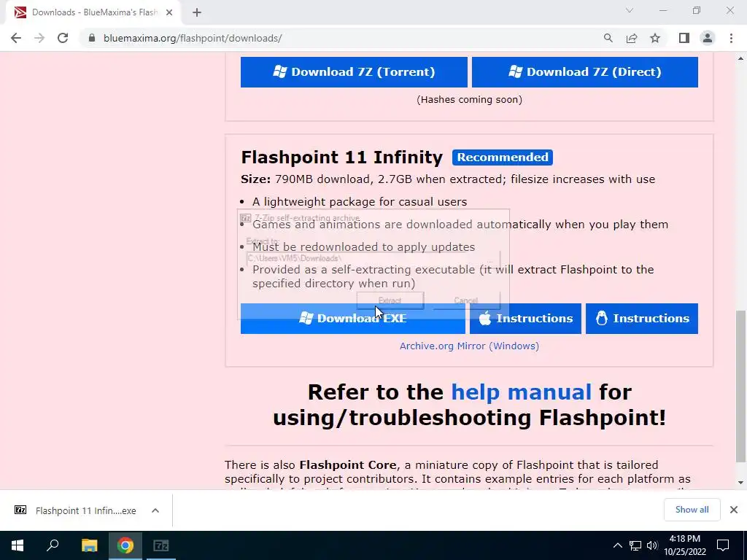Click the Recommended badge

503,157
